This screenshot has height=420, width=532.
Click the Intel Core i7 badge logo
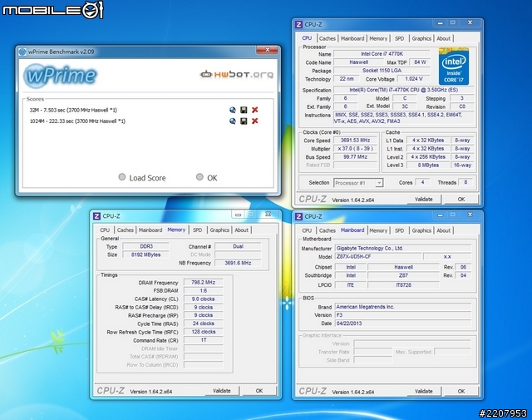(x=454, y=67)
